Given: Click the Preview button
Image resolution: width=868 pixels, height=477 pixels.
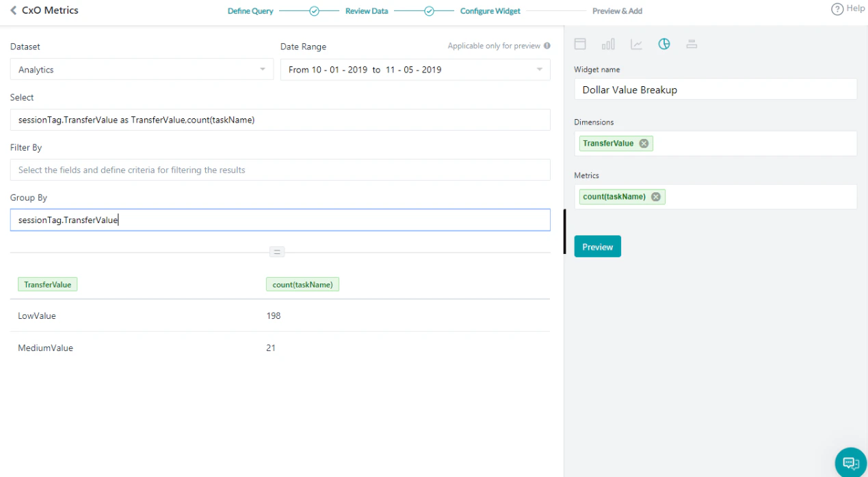Looking at the screenshot, I should [x=597, y=246].
